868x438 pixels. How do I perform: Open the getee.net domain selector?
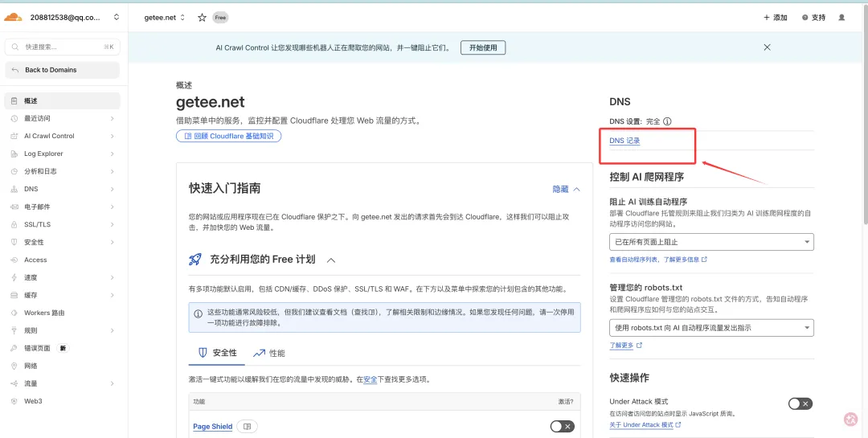point(165,18)
